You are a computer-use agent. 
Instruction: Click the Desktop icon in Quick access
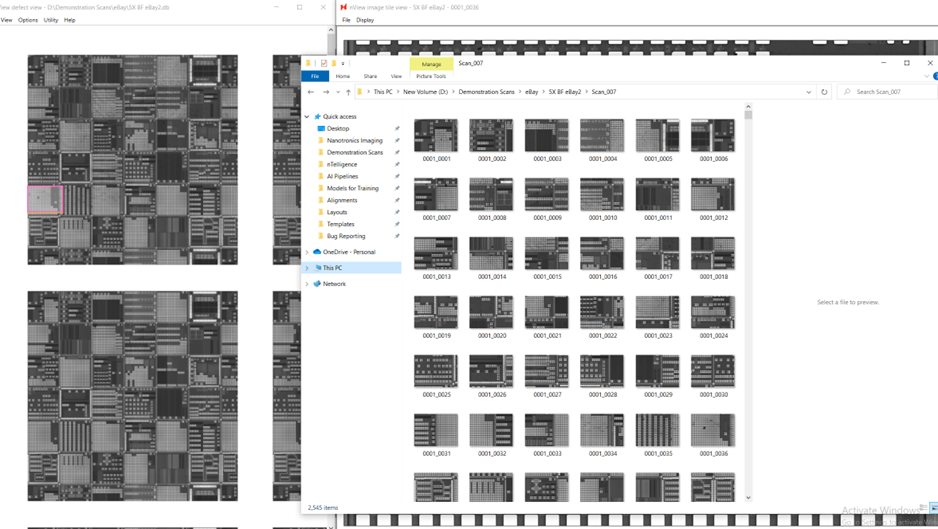(321, 129)
